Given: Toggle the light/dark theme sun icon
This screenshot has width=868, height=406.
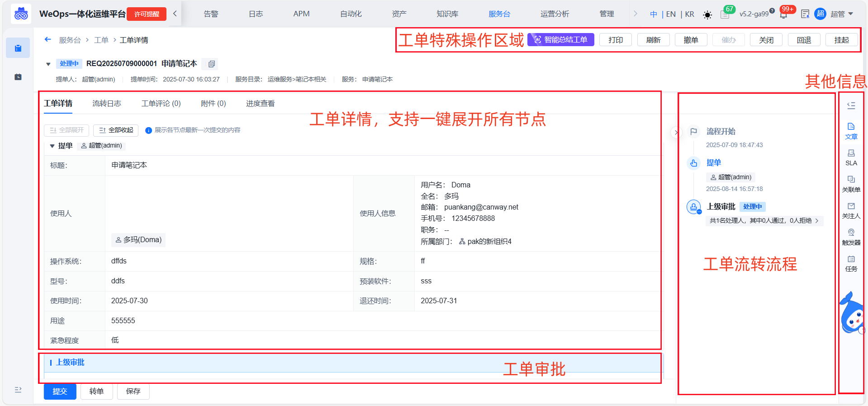Looking at the screenshot, I should pos(707,15).
